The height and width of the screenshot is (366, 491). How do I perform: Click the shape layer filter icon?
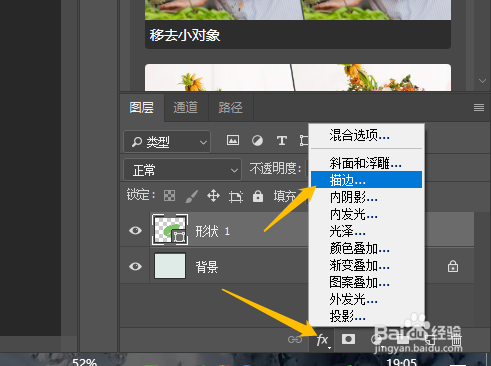click(x=304, y=141)
